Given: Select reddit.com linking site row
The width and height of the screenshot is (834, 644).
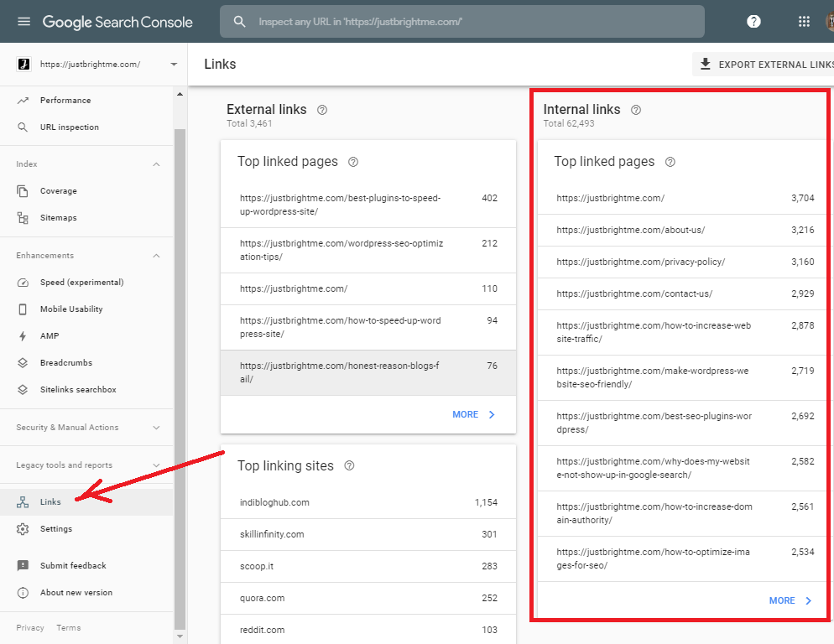Looking at the screenshot, I should point(368,630).
